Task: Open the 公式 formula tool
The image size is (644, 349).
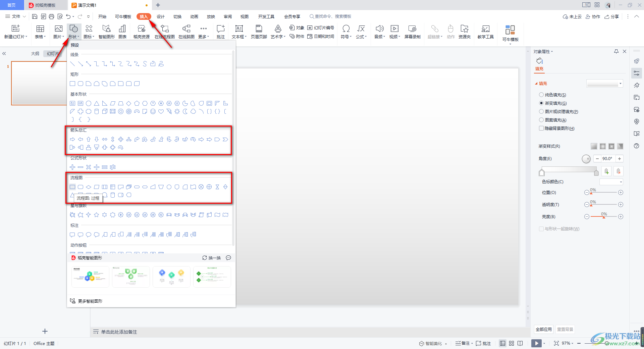Action: [361, 32]
